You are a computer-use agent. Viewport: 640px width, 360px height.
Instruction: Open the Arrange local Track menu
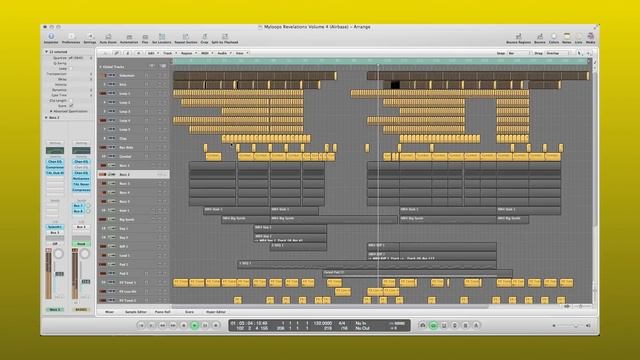click(x=169, y=53)
